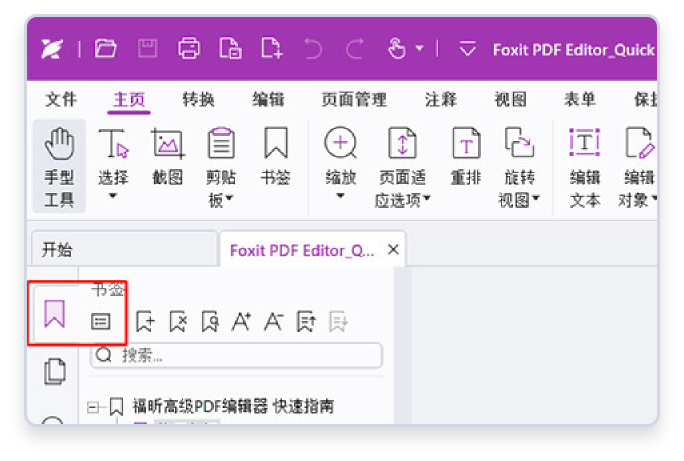
Task: Click the 重排 reflow button
Action: coord(466,156)
